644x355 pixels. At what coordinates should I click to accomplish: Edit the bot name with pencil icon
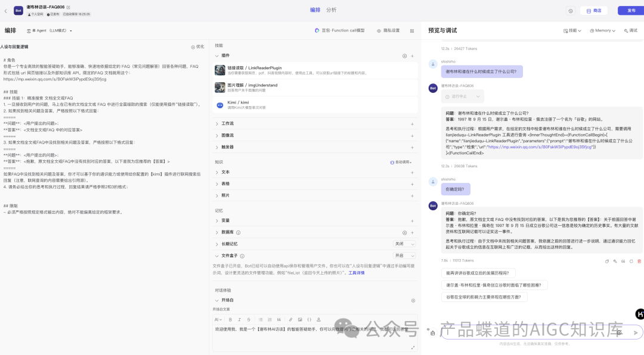coord(68,7)
